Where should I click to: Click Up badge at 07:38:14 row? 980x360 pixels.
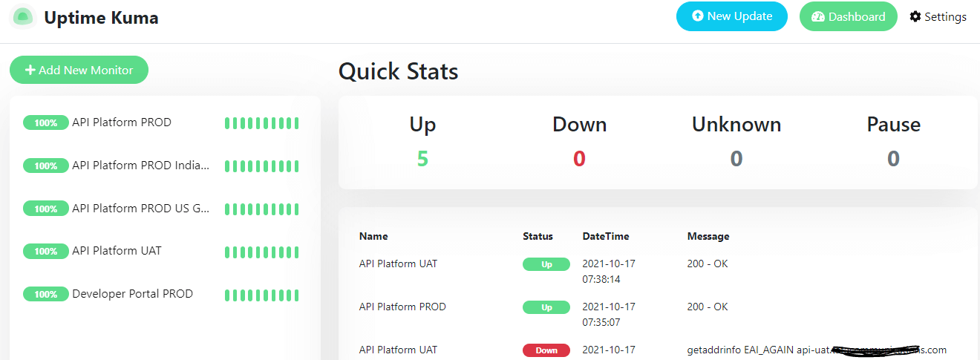click(546, 264)
